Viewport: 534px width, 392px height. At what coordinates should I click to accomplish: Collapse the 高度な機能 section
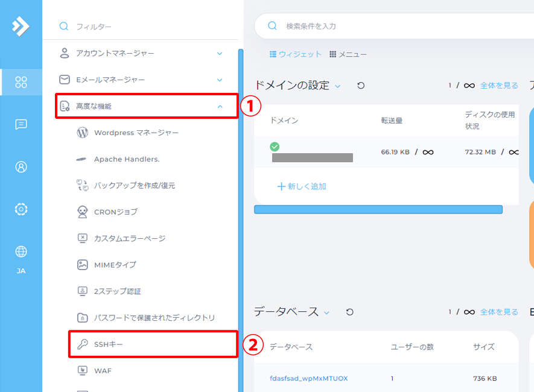point(220,106)
